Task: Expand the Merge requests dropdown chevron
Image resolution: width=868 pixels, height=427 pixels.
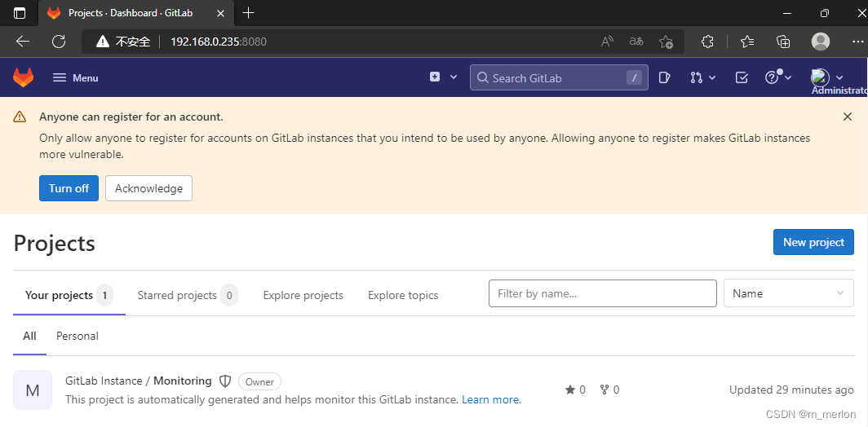Action: pos(712,78)
